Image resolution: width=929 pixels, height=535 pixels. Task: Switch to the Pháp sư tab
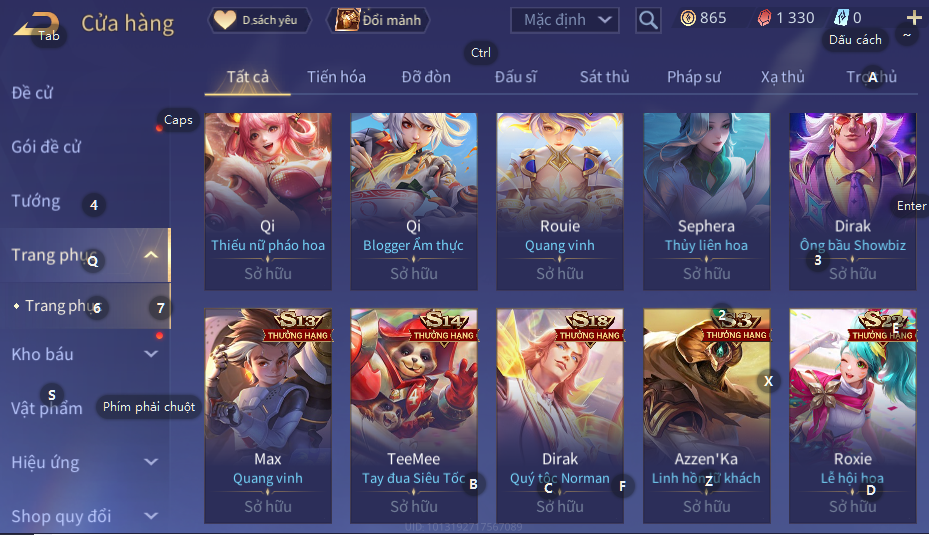coord(694,77)
